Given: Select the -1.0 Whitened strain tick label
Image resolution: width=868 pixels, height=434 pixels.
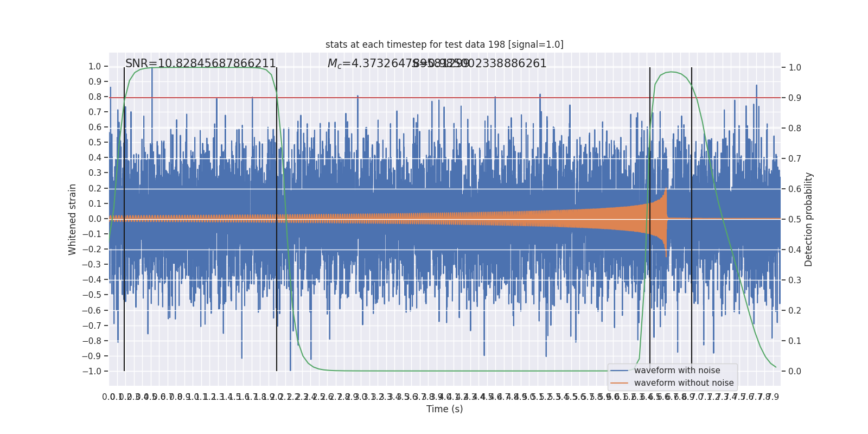Looking at the screenshot, I should coord(92,372).
